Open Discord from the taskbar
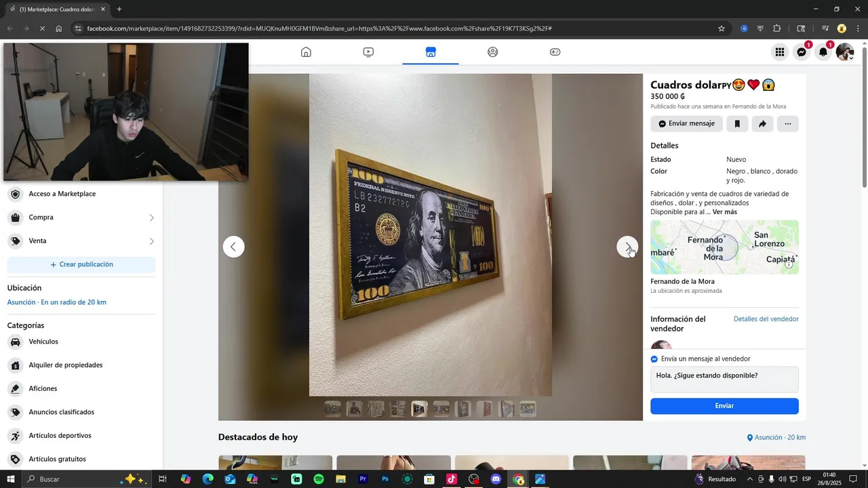The width and height of the screenshot is (868, 488). tap(496, 479)
